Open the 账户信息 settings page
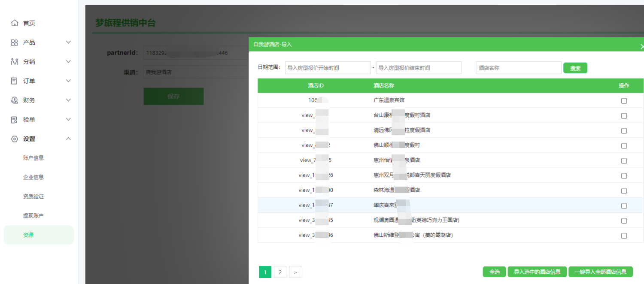 coord(33,158)
